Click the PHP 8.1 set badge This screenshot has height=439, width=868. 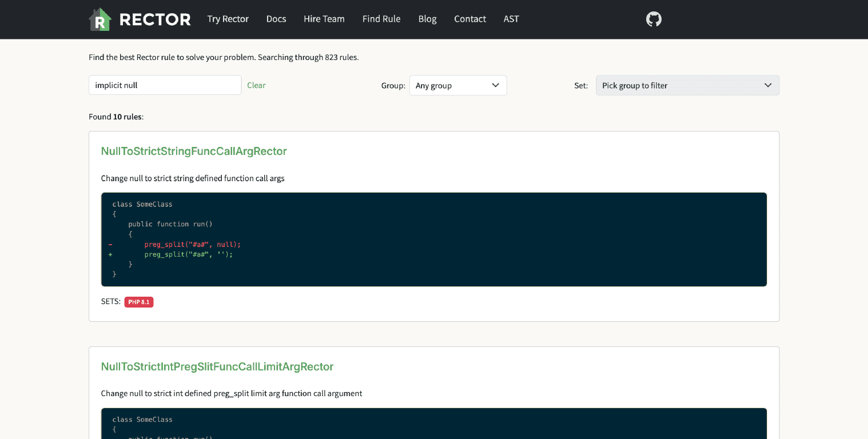pyautogui.click(x=139, y=302)
